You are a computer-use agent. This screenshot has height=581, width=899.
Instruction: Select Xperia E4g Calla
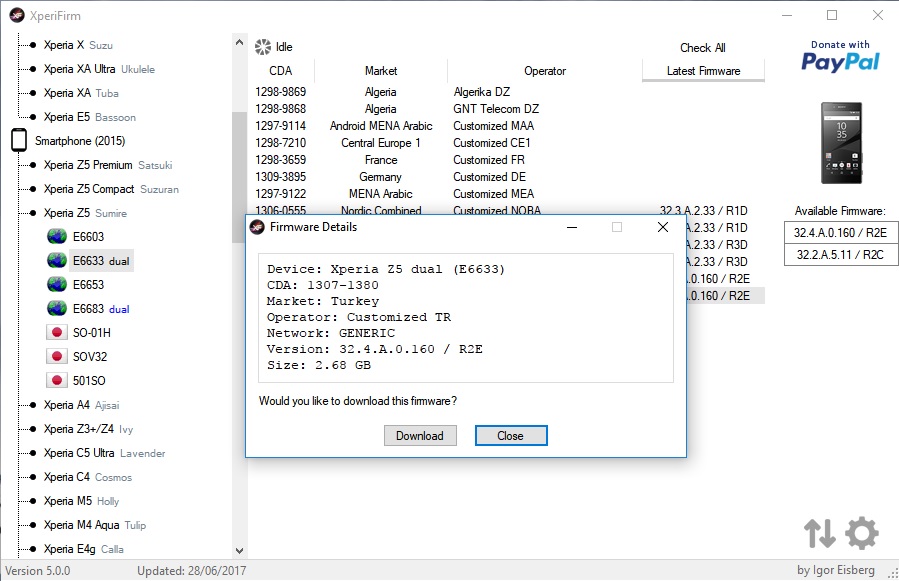pos(84,549)
